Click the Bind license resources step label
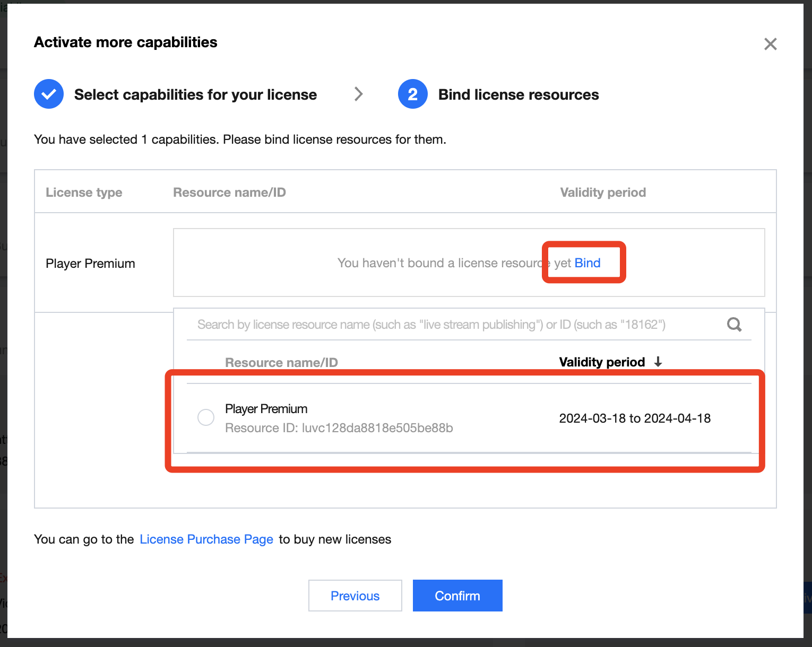This screenshot has height=647, width=812. (x=519, y=94)
